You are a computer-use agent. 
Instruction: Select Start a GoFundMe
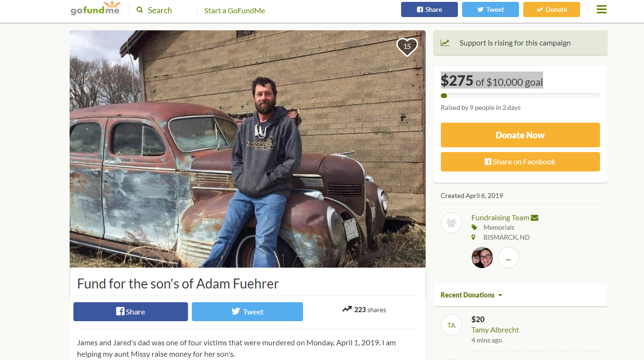pos(234,10)
